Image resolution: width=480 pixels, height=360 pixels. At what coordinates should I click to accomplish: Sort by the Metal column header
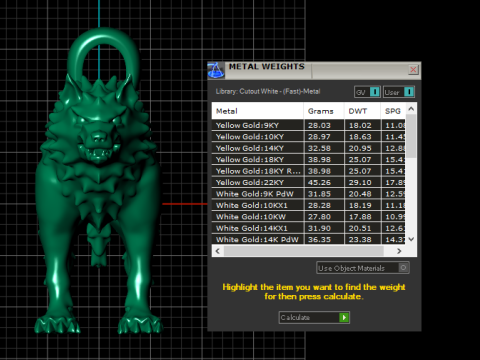(x=257, y=111)
